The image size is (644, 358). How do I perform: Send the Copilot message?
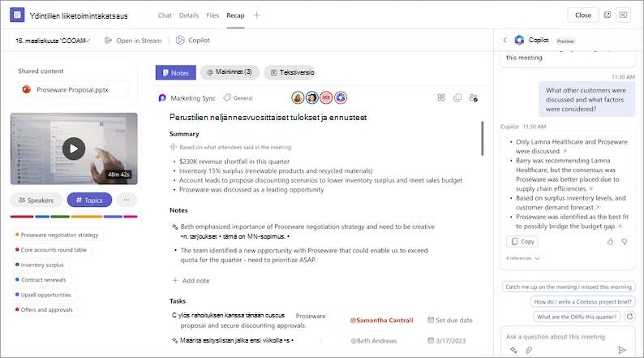[x=622, y=350]
